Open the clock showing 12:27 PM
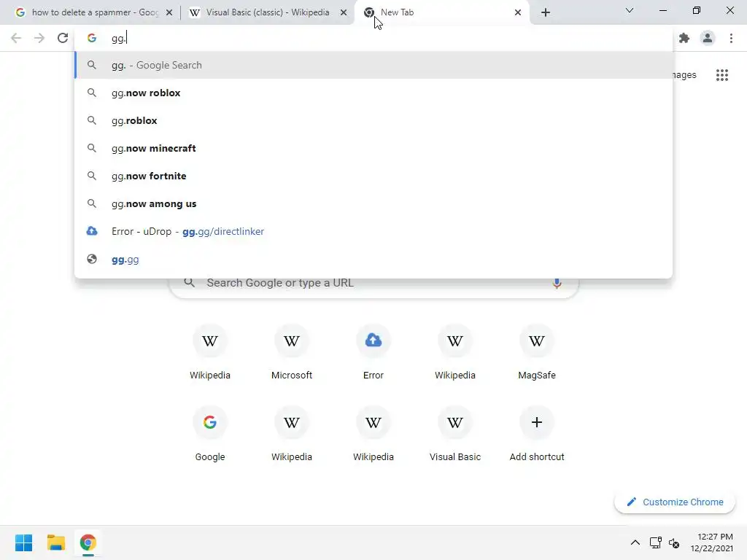Viewport: 747px width, 560px height. 712,542
